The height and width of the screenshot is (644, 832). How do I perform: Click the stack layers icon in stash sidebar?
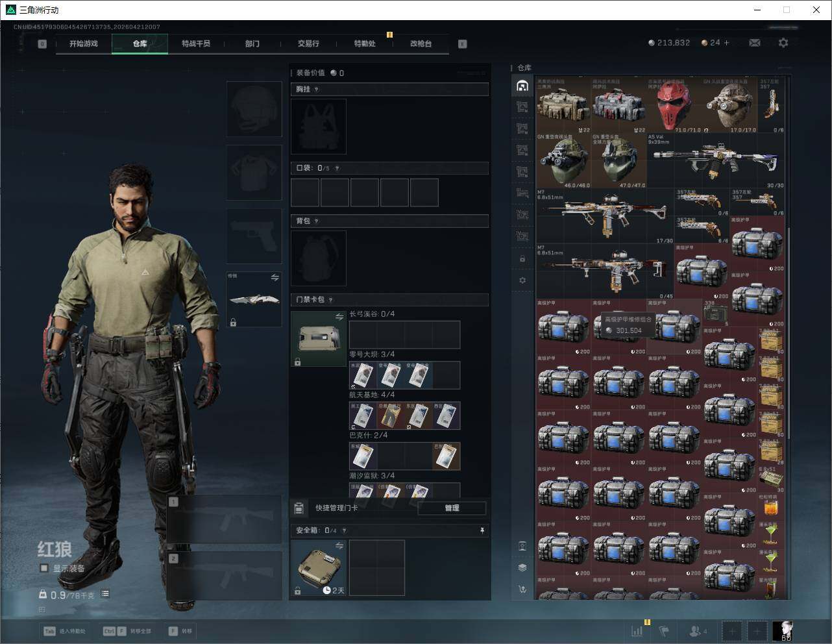(522, 567)
